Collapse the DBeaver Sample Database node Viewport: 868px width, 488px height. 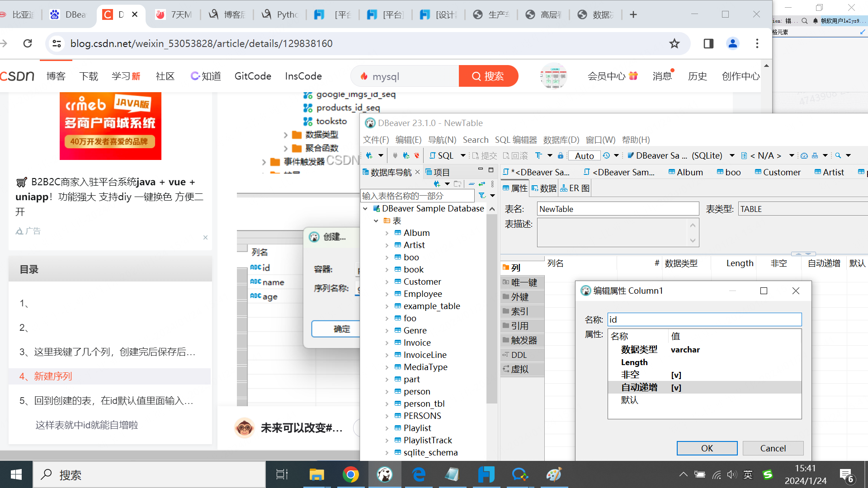[365, 209]
